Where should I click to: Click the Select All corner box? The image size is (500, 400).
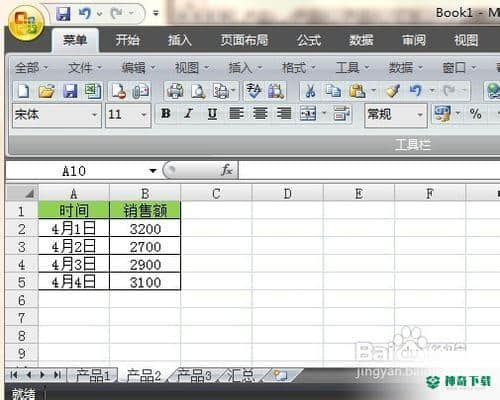tap(22, 193)
